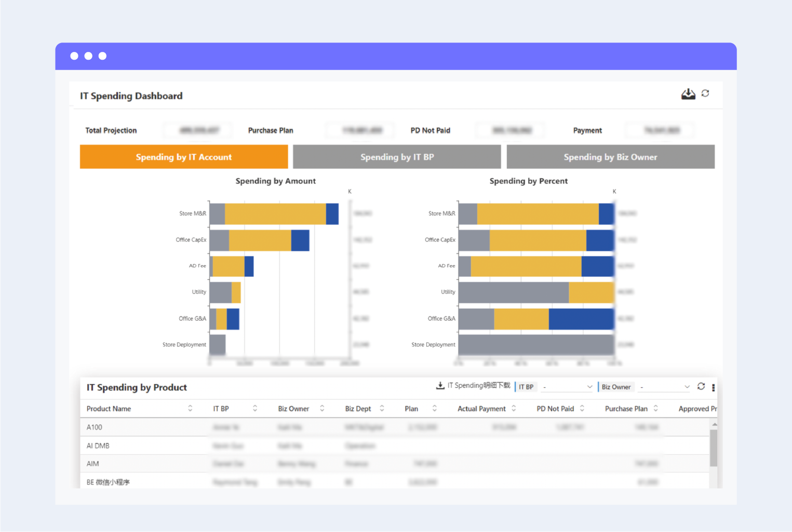Sort table by Biz Dept column
This screenshot has width=792, height=532.
(382, 408)
